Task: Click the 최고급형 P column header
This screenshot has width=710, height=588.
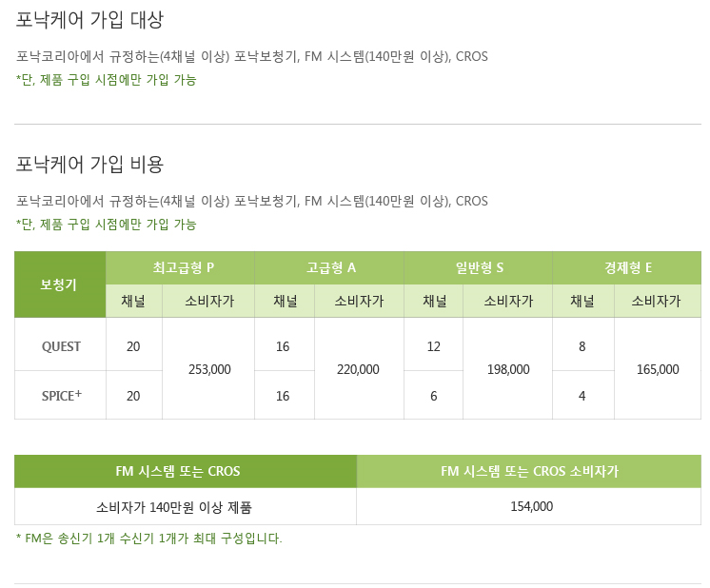Action: pos(180,268)
